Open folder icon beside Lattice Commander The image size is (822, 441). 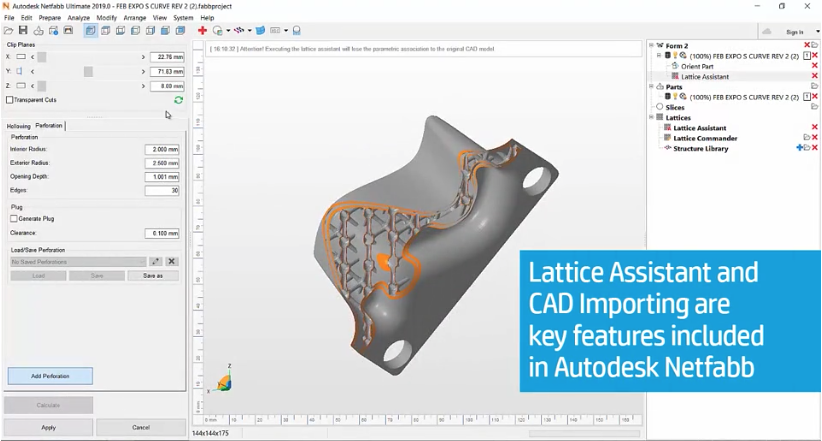[x=807, y=137]
